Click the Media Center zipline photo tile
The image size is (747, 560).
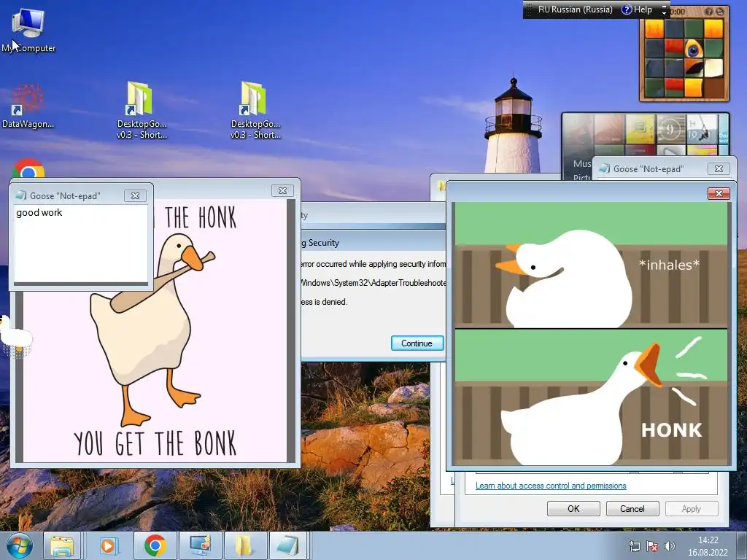[x=701, y=128]
